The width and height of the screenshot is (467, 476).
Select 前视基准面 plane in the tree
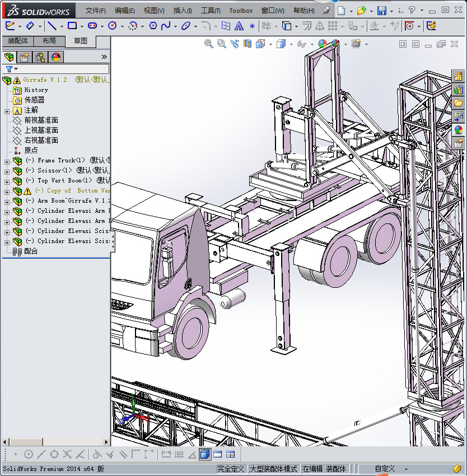pos(41,120)
